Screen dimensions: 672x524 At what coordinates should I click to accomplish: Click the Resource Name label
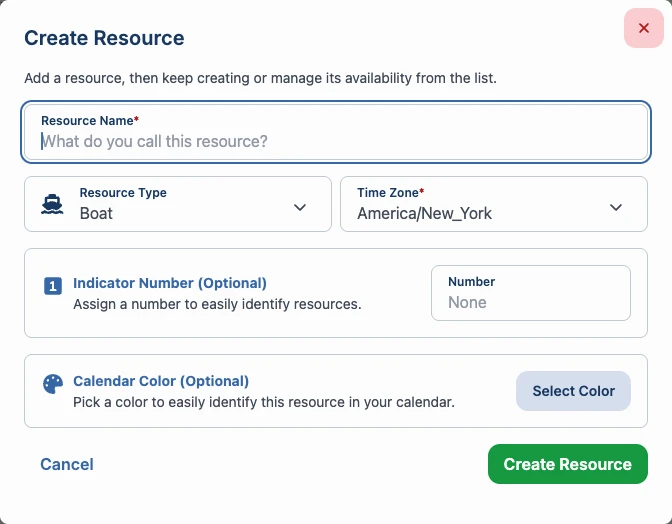click(90, 120)
